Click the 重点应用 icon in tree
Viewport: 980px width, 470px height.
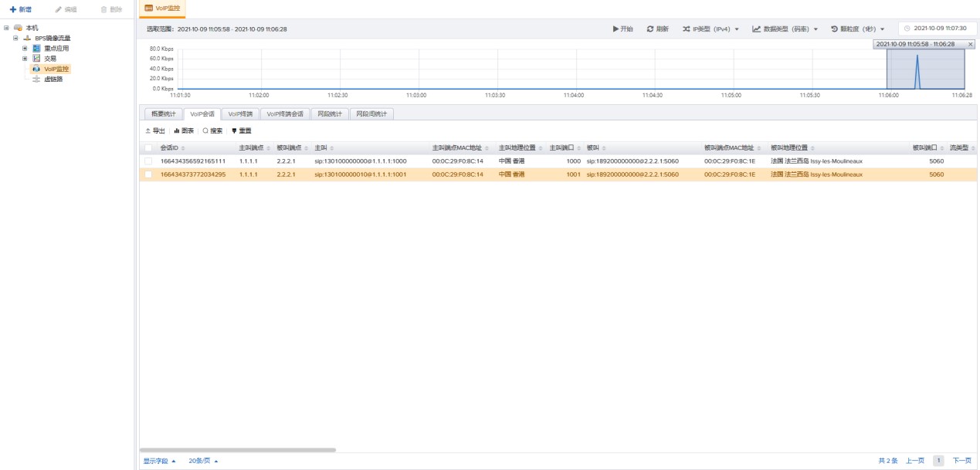36,48
